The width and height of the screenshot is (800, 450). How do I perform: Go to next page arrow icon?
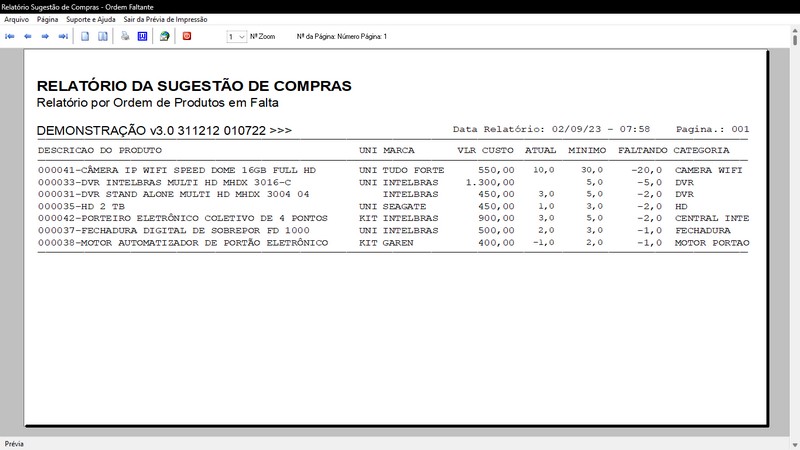tap(45, 36)
